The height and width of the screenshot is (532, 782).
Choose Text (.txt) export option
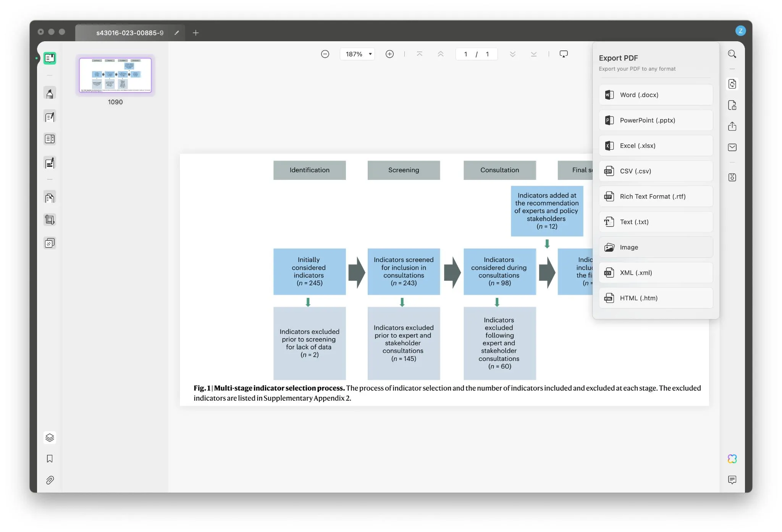point(656,222)
